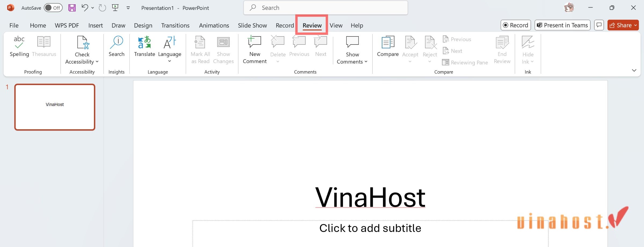Viewport: 644px width, 247px height.
Task: Click the Show Comments icon
Action: [x=352, y=42]
